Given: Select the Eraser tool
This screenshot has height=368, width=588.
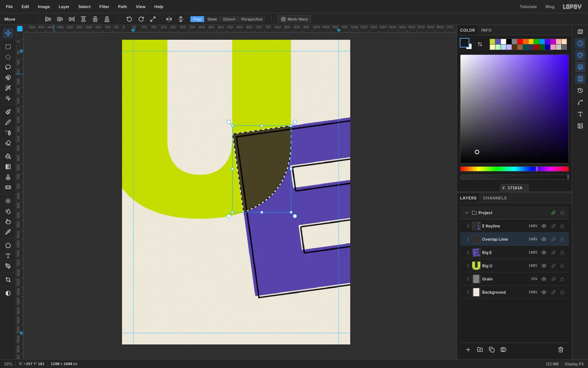Looking at the screenshot, I should point(8,143).
